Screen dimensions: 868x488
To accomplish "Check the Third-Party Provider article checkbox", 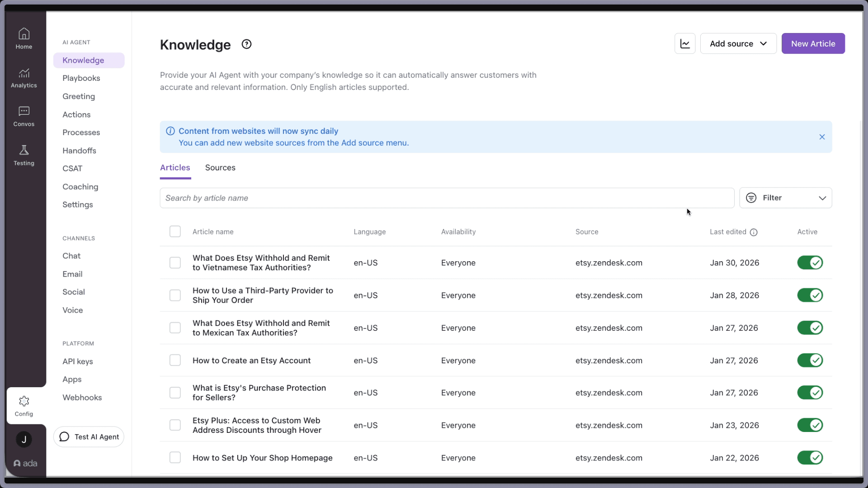I will click(175, 295).
